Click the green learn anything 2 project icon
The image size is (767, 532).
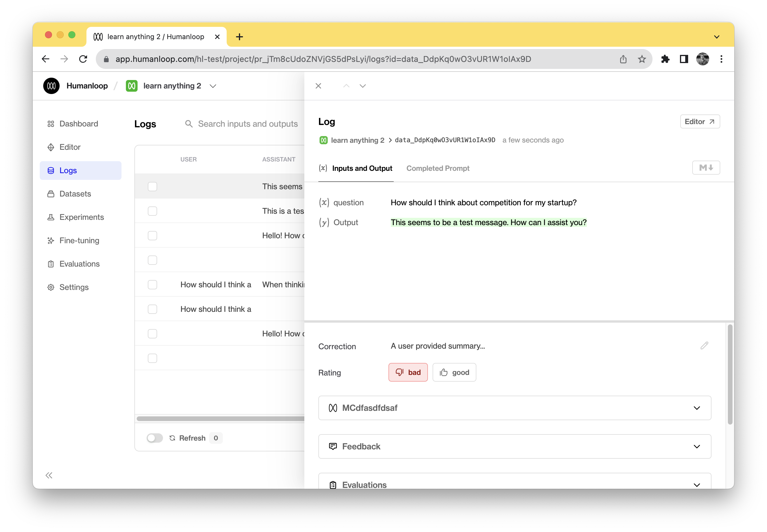point(132,86)
